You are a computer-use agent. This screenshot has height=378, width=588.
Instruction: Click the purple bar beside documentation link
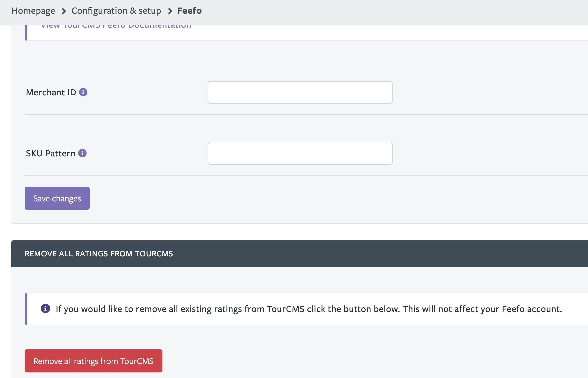tap(26, 33)
